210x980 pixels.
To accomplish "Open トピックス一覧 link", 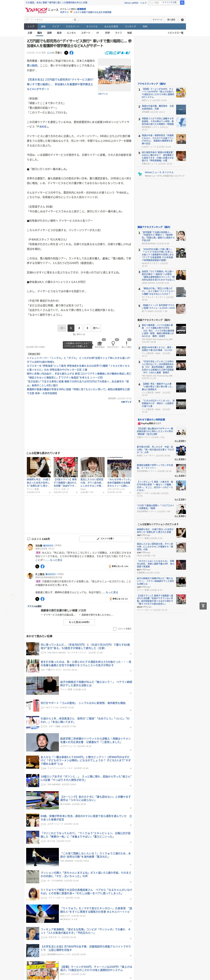I will click(175, 33).
